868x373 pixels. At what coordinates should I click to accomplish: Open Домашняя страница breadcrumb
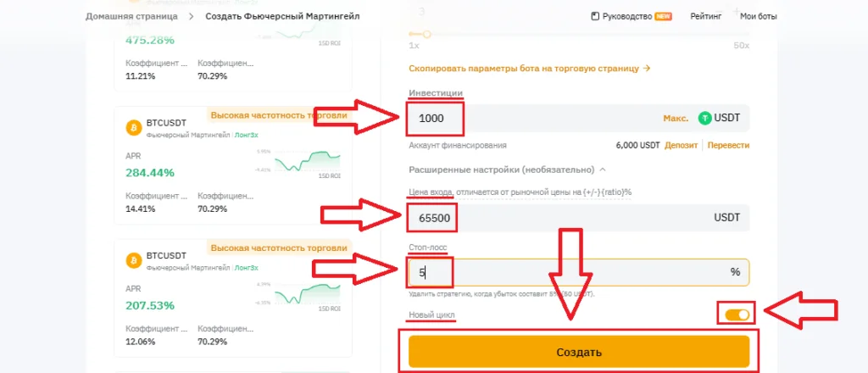131,16
